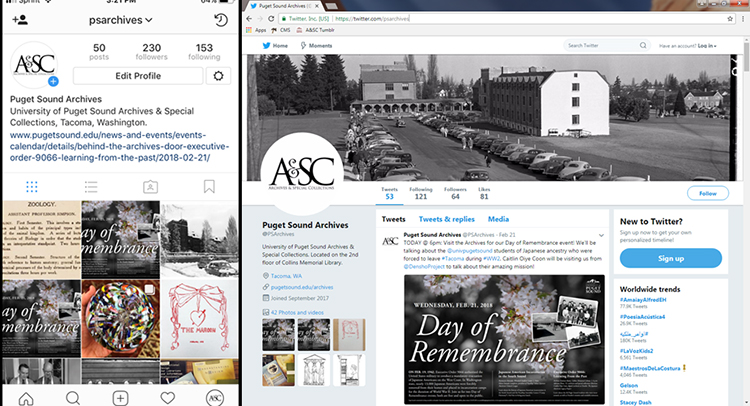Image resolution: width=750 pixels, height=406 pixels.
Task: Tap new post plus icon in bottom bar
Action: click(120, 398)
